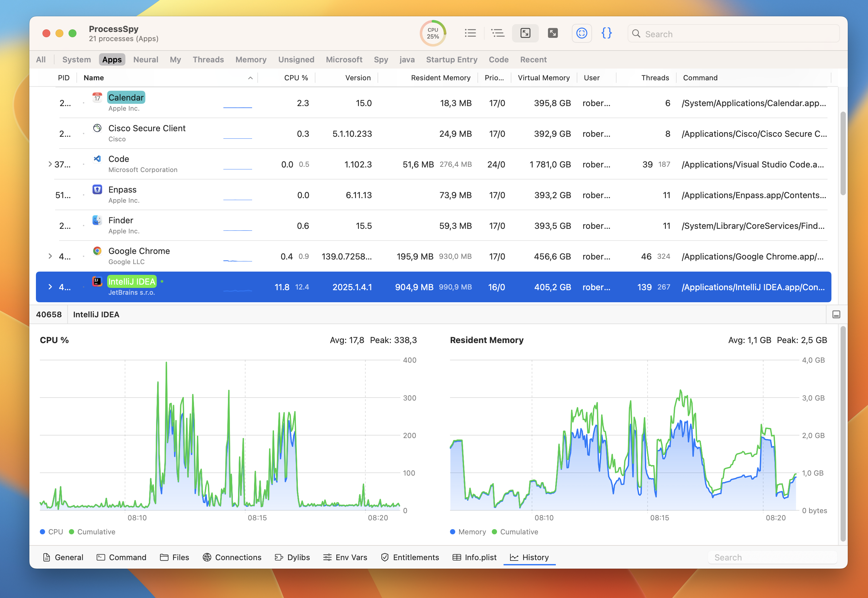Open the CPU usage gauge indicator
Screen dimensions: 868x598
(432, 33)
